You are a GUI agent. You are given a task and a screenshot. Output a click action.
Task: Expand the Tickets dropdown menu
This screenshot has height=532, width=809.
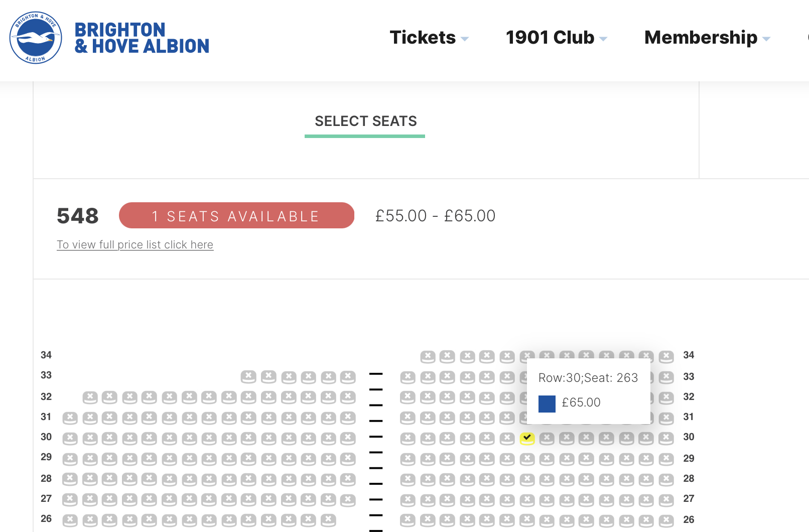[x=429, y=38]
